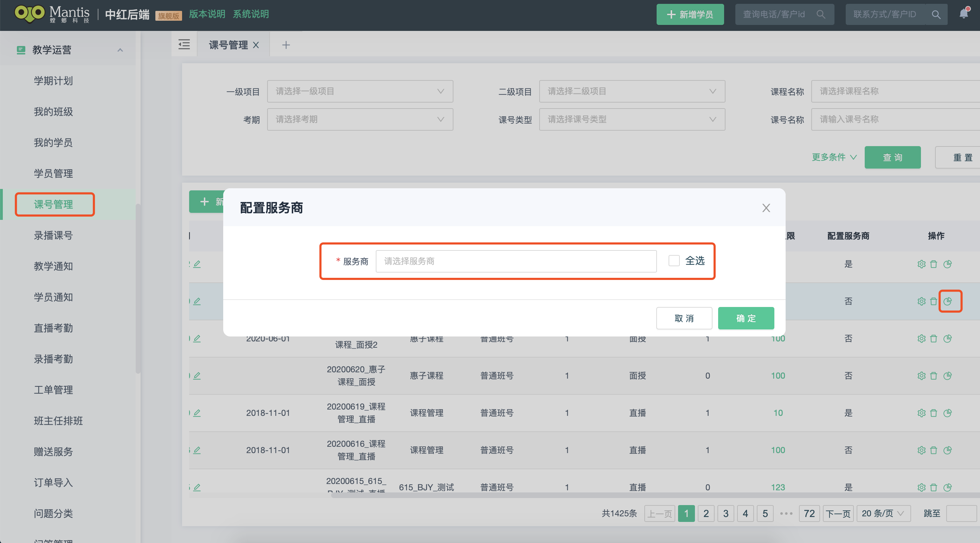The height and width of the screenshot is (543, 980).
Task: Click pie chart icon in 20200620_惠子课程_面授 row
Action: click(947, 376)
